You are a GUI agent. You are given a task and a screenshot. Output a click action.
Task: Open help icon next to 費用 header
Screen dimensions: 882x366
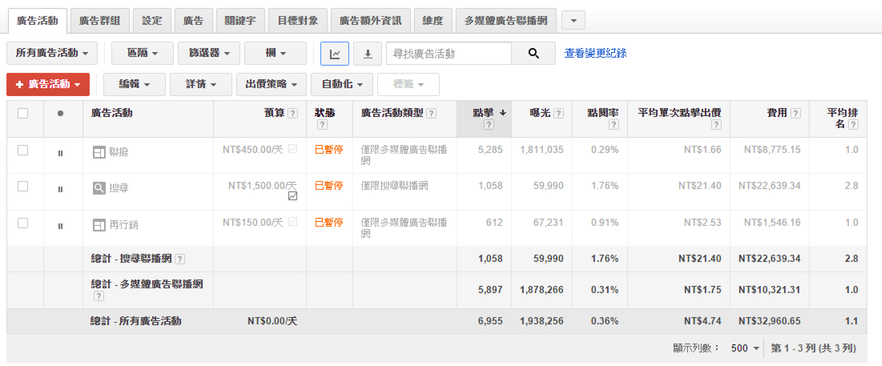tap(795, 114)
